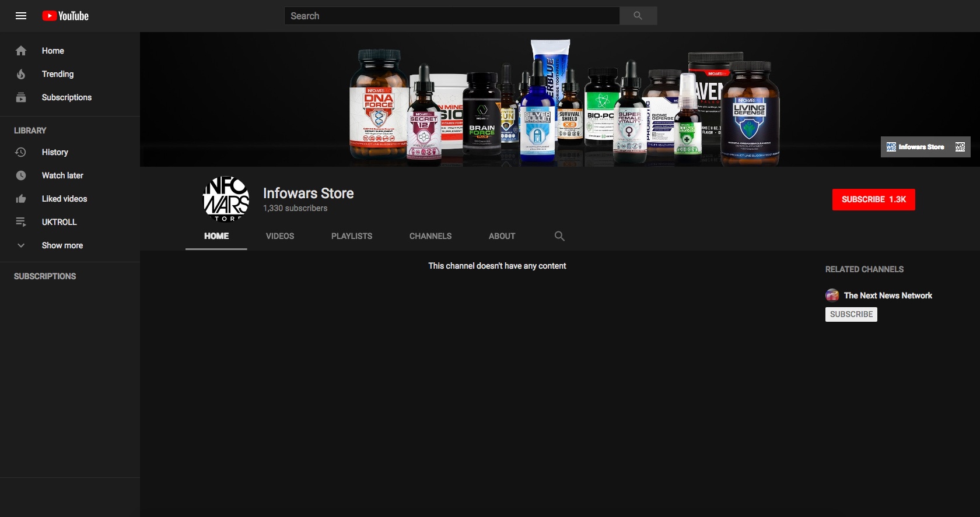Click the channel banner image
Screen dimensions: 980x517
(x=560, y=99)
